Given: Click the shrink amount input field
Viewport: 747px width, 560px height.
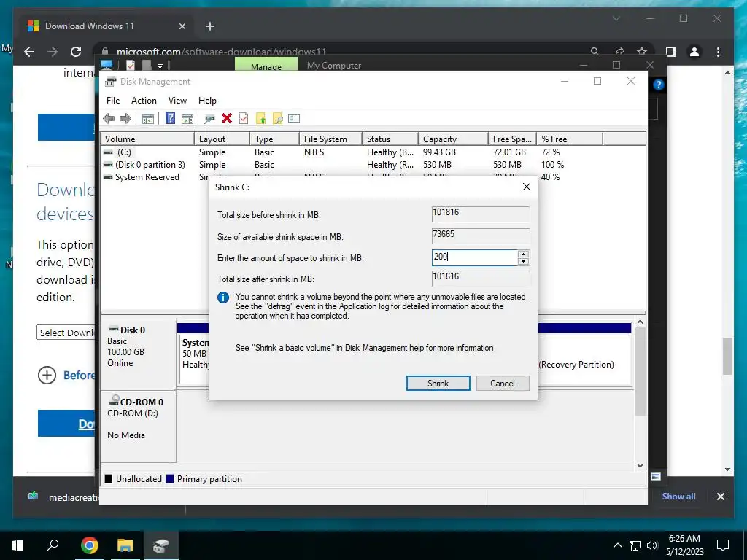Looking at the screenshot, I should [474, 257].
